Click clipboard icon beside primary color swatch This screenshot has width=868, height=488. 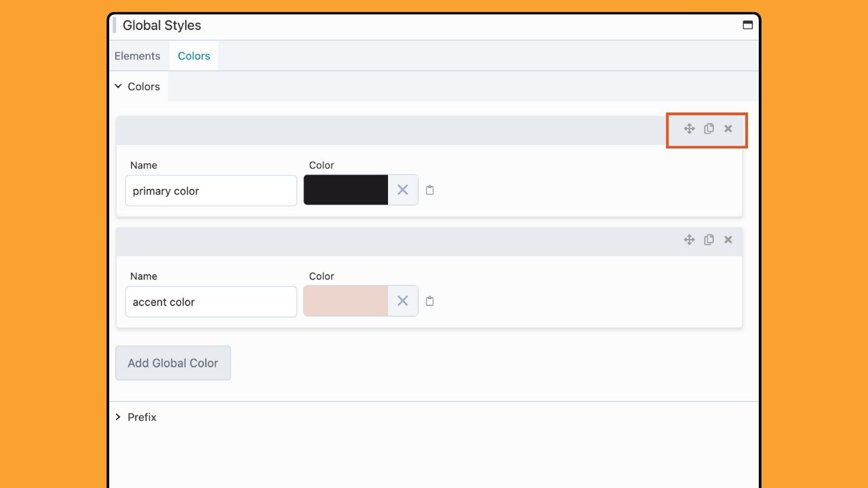point(430,190)
